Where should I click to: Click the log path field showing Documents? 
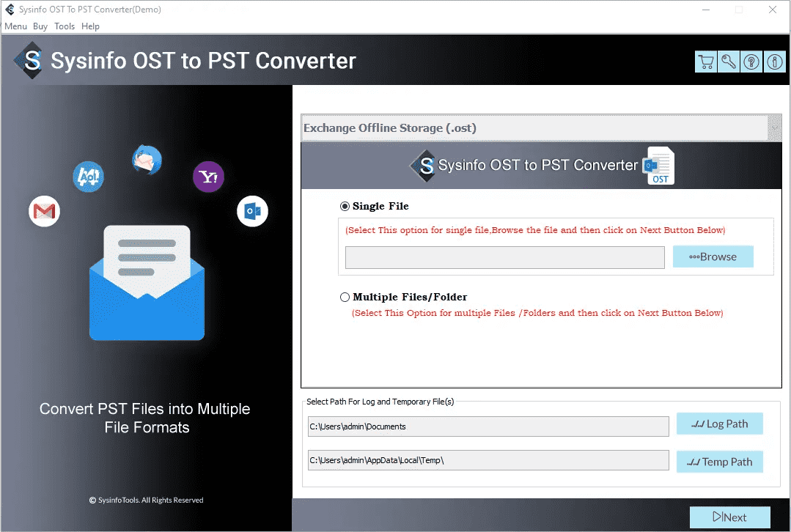(488, 426)
